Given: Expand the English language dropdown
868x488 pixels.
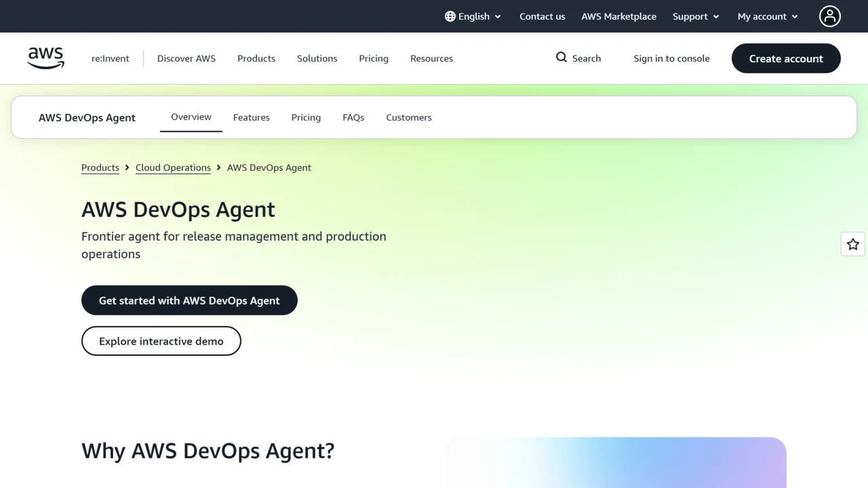Looking at the screenshot, I should [x=473, y=16].
